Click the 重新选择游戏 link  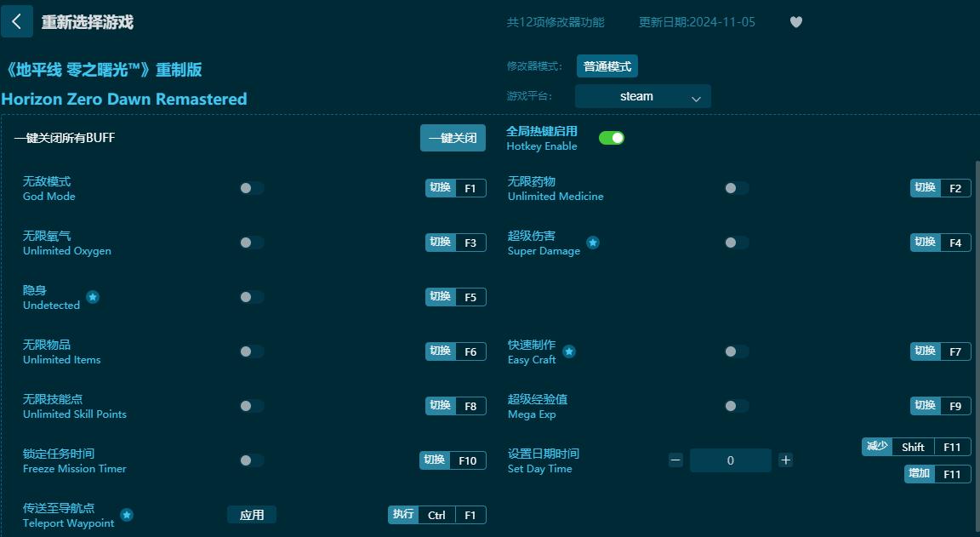pyautogui.click(x=87, y=22)
